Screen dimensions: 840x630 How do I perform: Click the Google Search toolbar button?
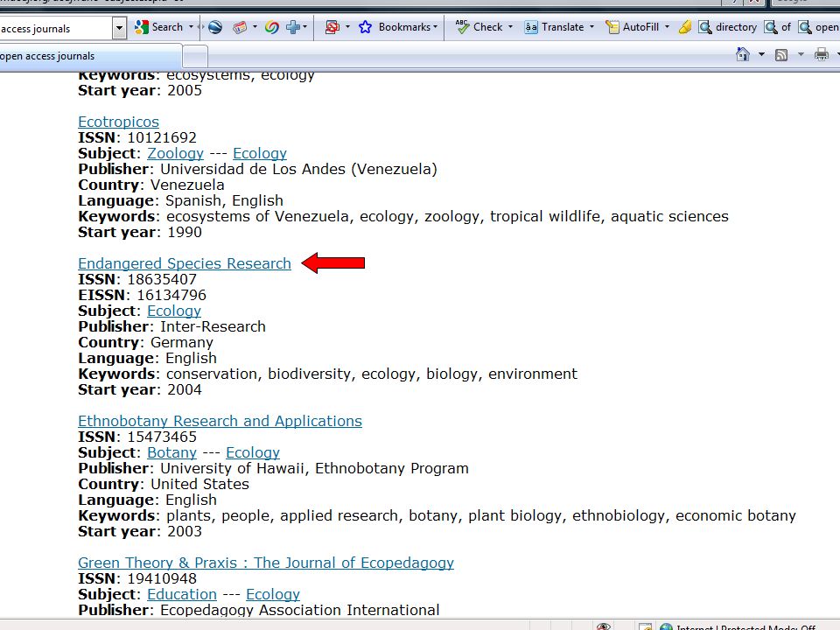pyautogui.click(x=158, y=27)
